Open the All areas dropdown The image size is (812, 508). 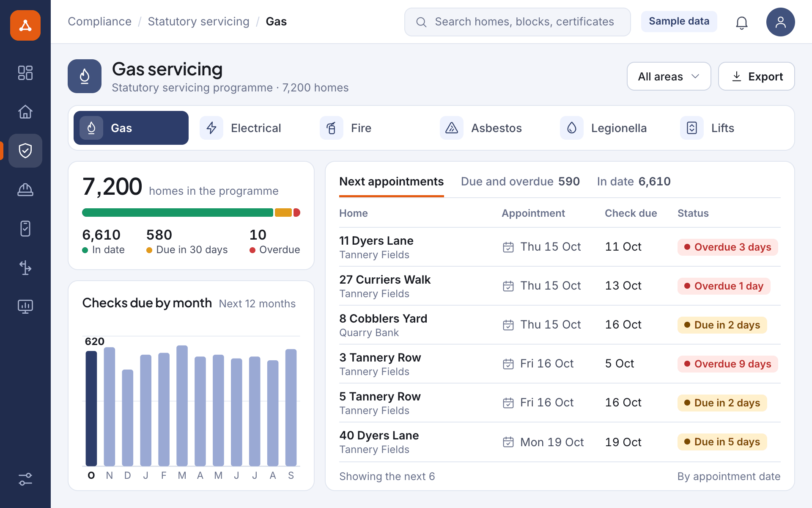[669, 76]
